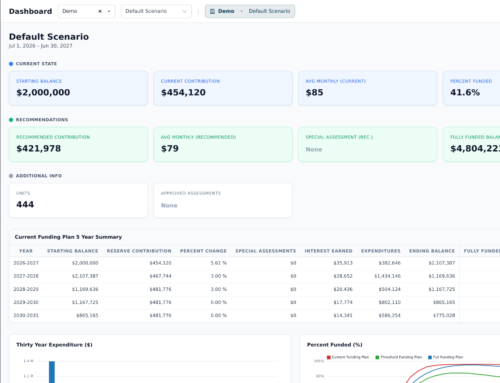
Task: Select the Percent Funded 41.6% card
Action: (x=471, y=88)
